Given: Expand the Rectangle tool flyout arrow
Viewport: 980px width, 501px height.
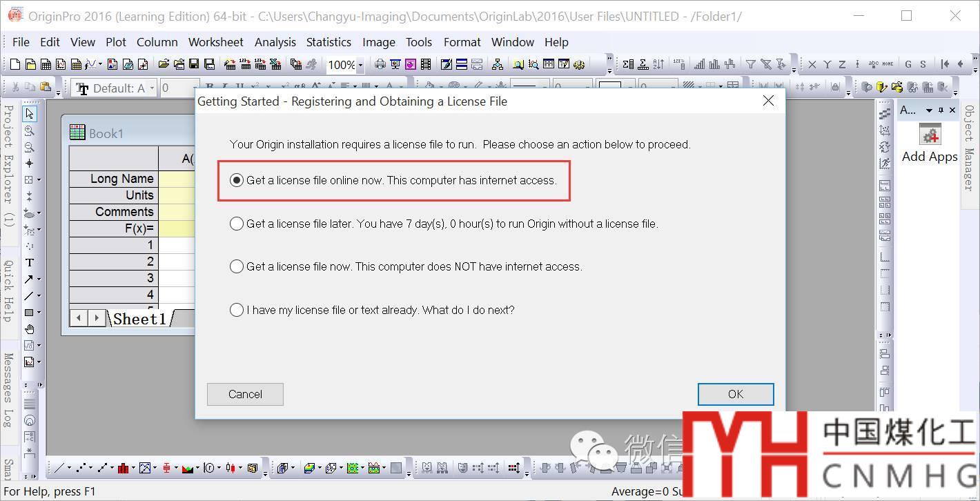Looking at the screenshot, I should 39,313.
